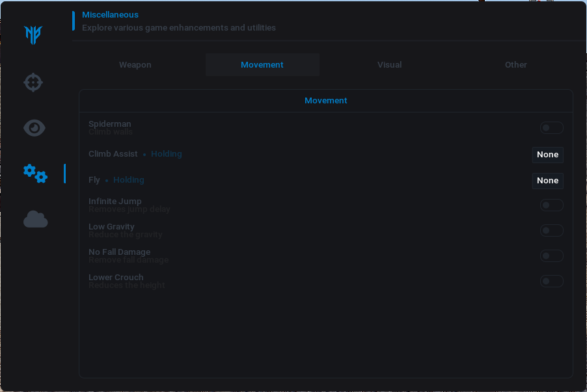Open the cloud section in the sidebar
The width and height of the screenshot is (587, 392).
[35, 220]
